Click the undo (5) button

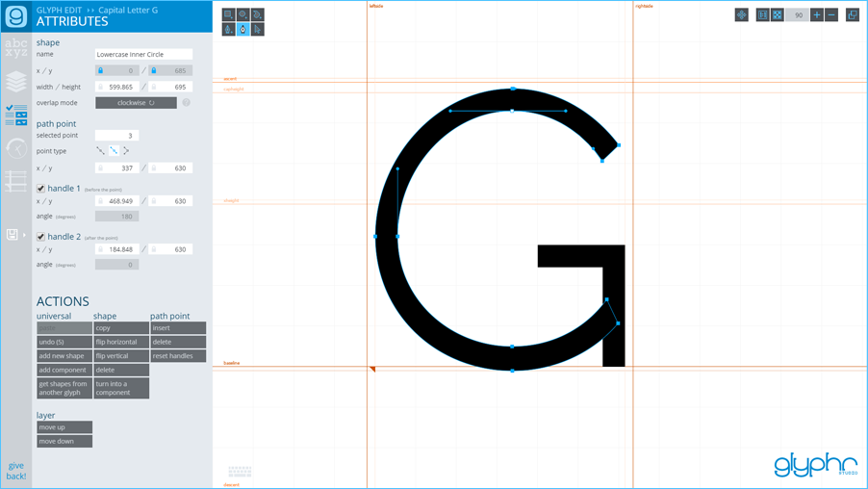tap(64, 342)
